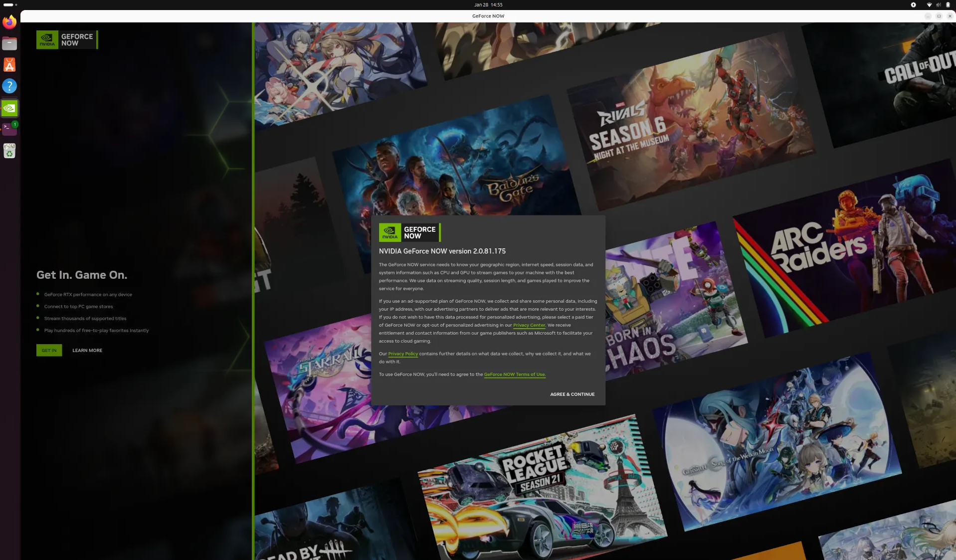Click the NVIDIA GeForce NOW version 2.0.81.175 text
This screenshot has height=560, width=956.
(442, 251)
